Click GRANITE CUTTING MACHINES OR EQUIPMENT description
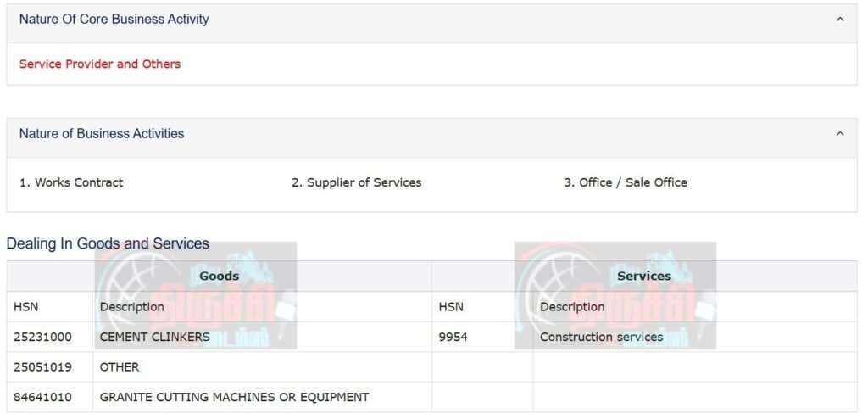 coord(234,397)
